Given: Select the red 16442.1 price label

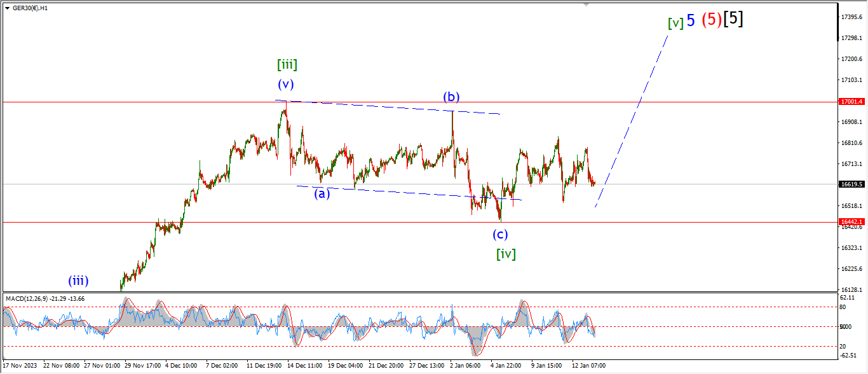Looking at the screenshot, I should [x=851, y=222].
